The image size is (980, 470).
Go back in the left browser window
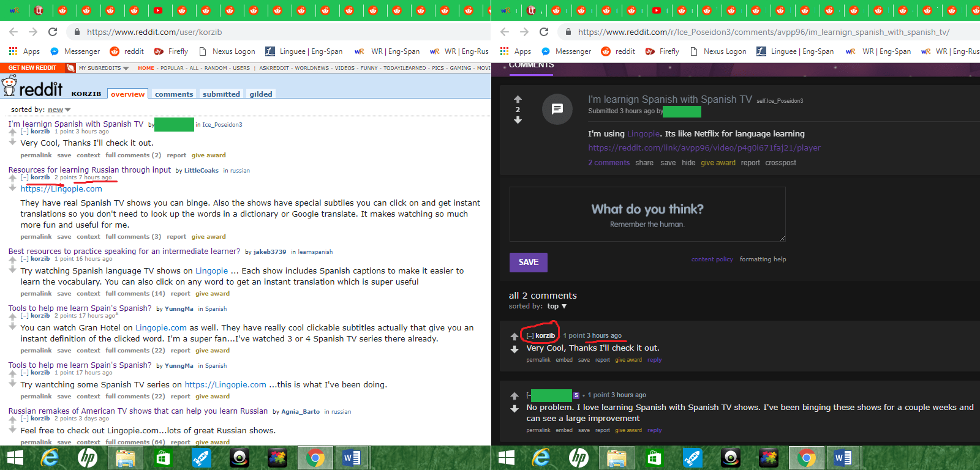click(13, 32)
